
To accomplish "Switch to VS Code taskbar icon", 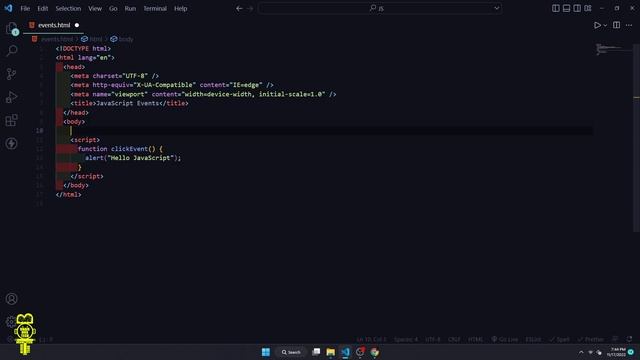I will (x=345, y=352).
